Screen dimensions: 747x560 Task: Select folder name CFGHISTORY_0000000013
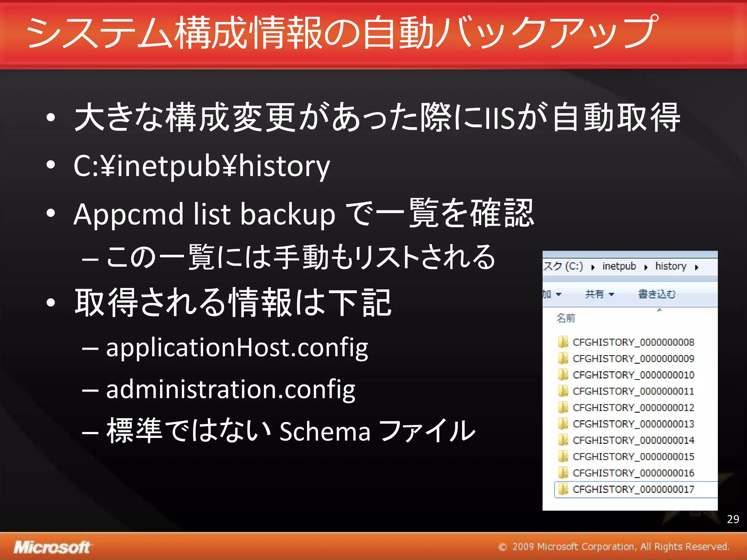pos(633,424)
